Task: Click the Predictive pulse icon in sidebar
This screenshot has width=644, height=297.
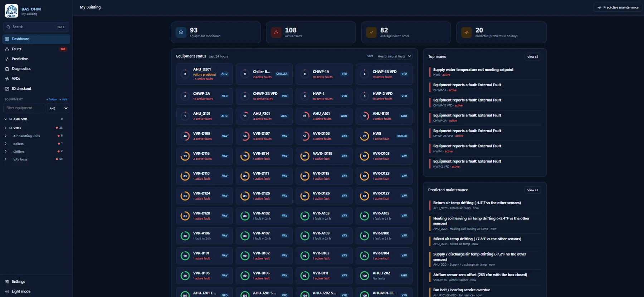Action: click(7, 59)
